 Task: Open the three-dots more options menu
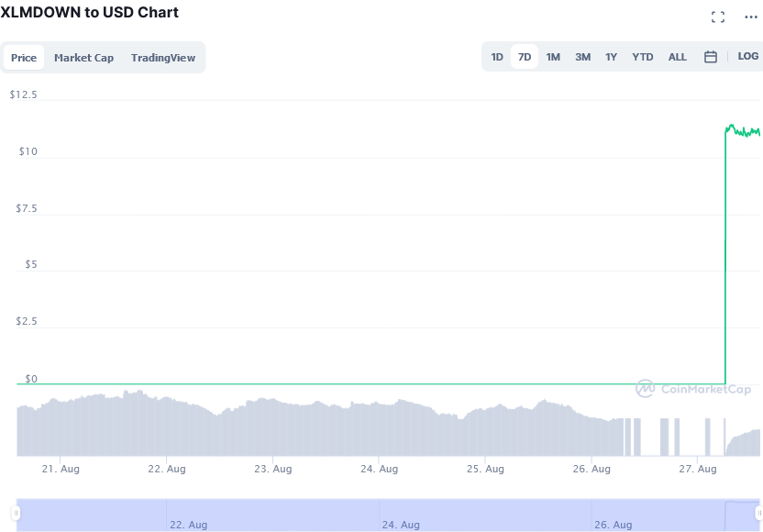click(751, 17)
